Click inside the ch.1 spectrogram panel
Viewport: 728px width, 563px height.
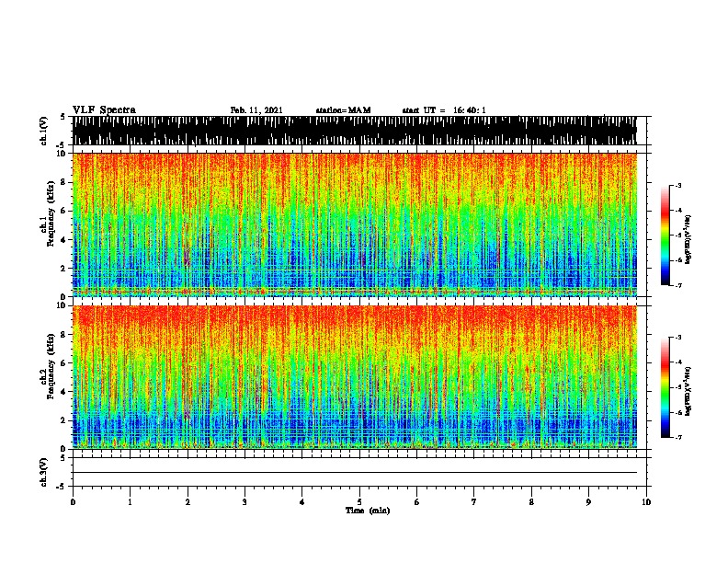pyautogui.click(x=355, y=224)
